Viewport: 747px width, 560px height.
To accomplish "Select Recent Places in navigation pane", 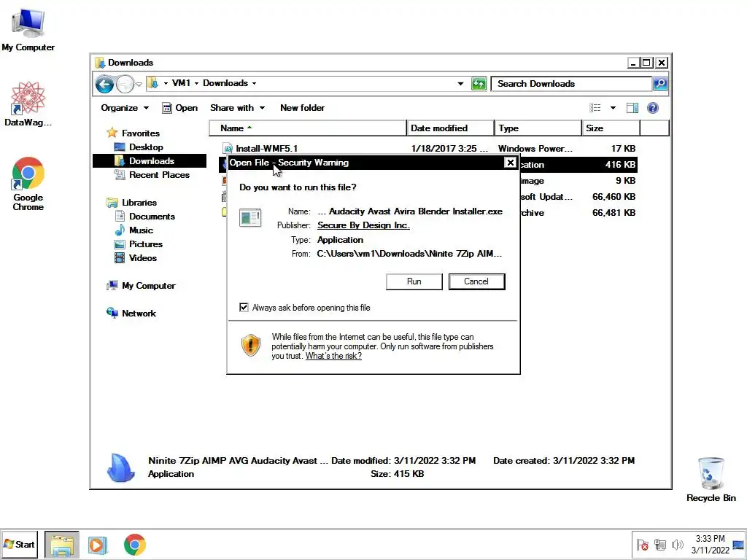I will tap(159, 175).
